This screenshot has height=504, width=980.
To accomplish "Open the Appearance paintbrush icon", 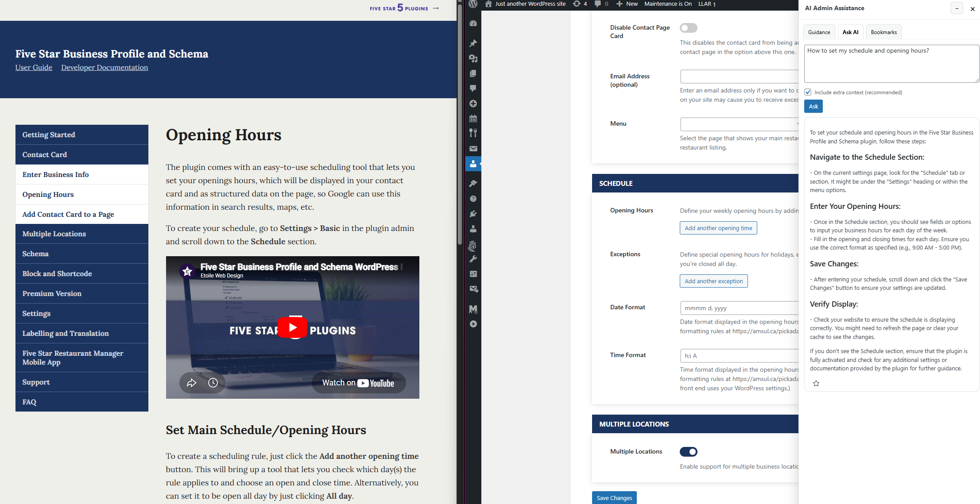I will click(x=473, y=184).
